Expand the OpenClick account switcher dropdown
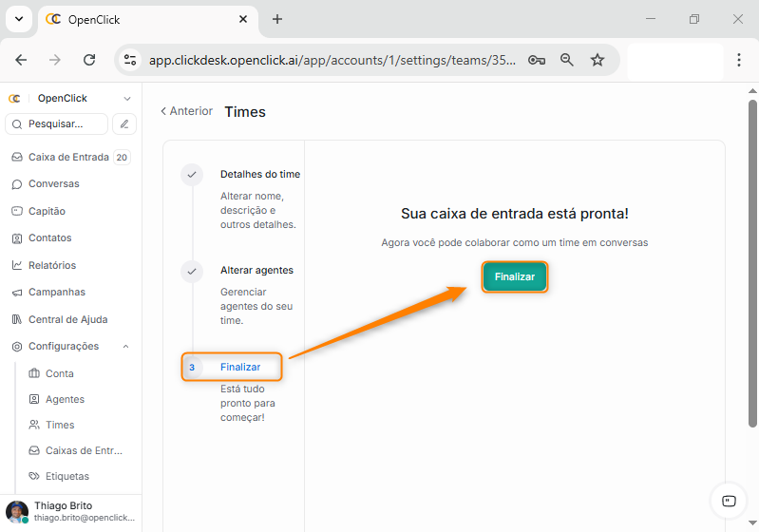This screenshot has height=532, width=759. 127,98
